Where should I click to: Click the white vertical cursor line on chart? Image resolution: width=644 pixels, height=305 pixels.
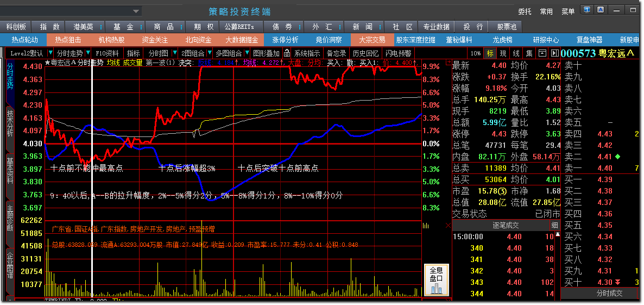click(92, 177)
